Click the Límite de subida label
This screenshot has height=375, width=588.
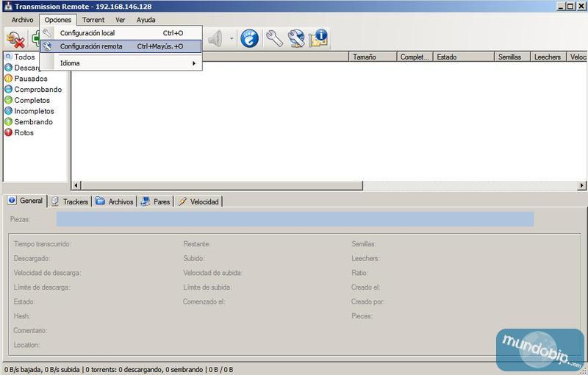click(207, 287)
